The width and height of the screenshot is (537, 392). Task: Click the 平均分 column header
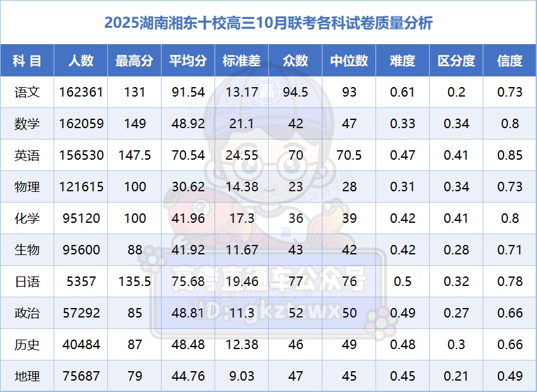(x=188, y=61)
